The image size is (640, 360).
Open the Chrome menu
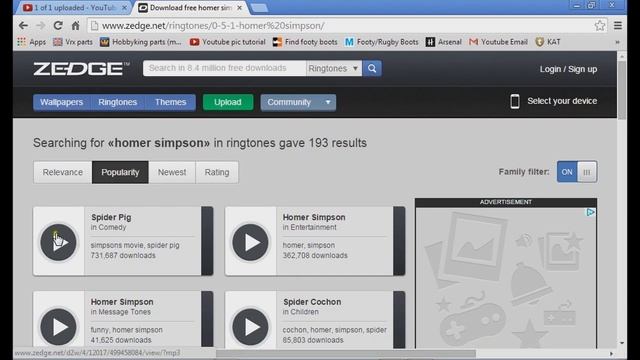pos(618,26)
